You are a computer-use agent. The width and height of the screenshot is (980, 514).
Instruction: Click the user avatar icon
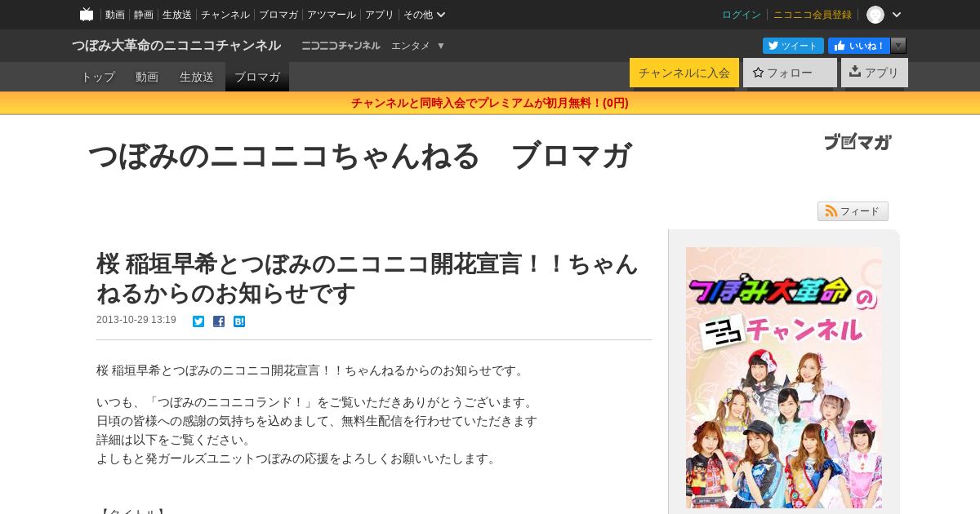[875, 15]
